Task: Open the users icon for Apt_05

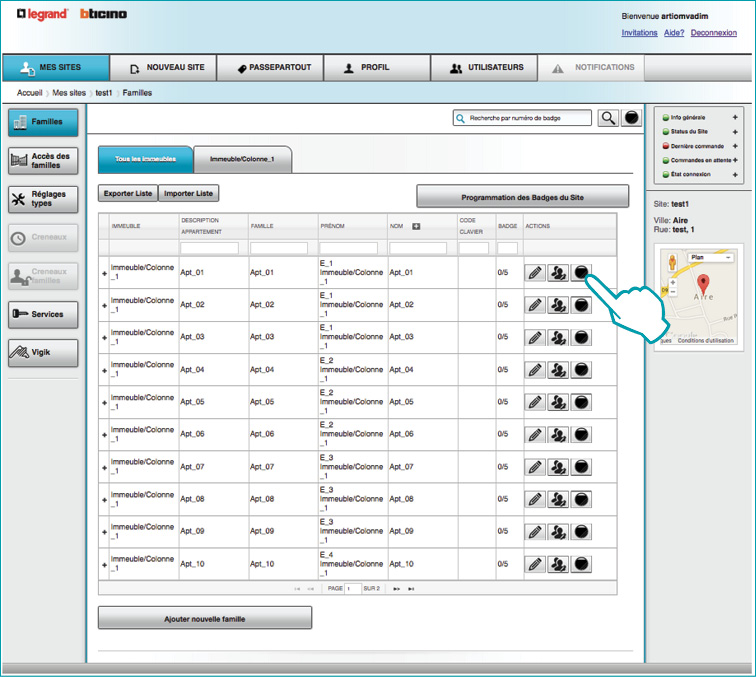Action: tap(558, 402)
